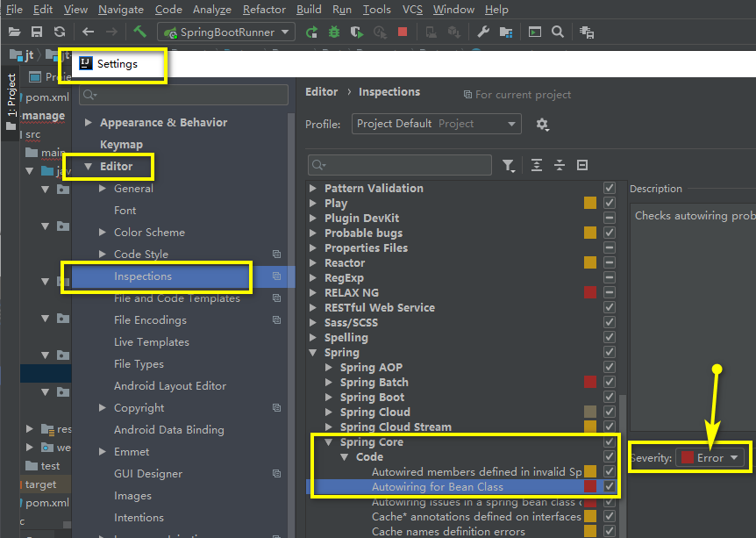Open the Severity Error dropdown
The image size is (756, 538).
[710, 457]
